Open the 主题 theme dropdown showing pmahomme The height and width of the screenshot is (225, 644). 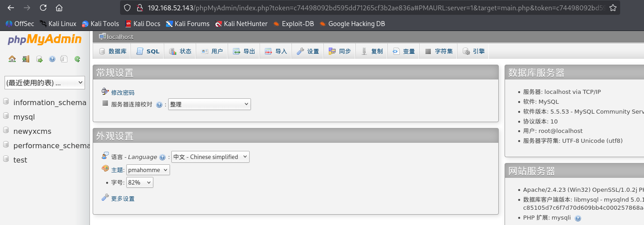click(148, 170)
